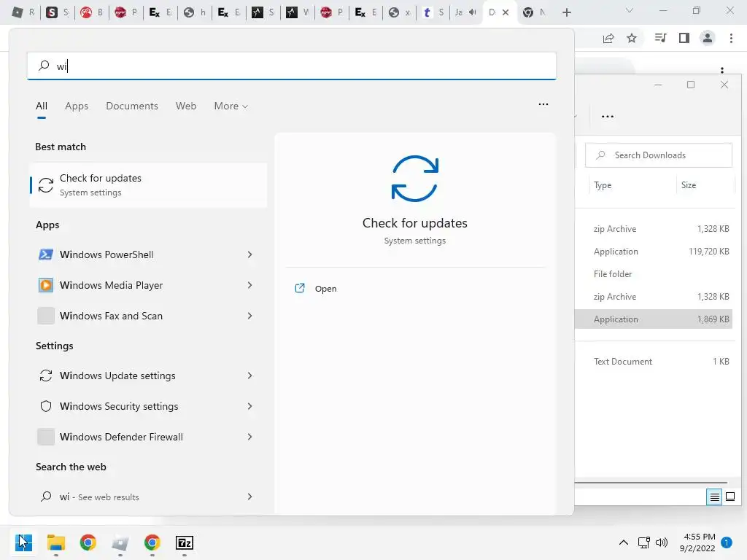Click the Start button on taskbar
The image size is (747, 560).
(23, 542)
